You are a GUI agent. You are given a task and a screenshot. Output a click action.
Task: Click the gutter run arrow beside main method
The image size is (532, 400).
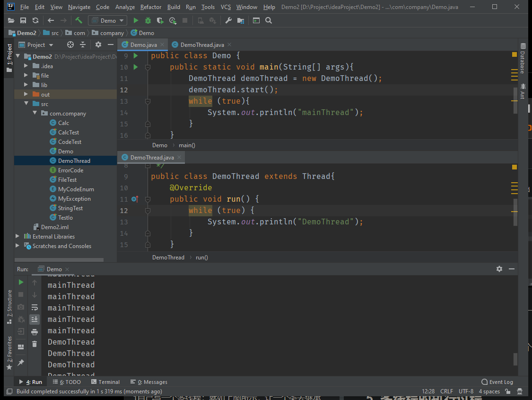point(136,67)
